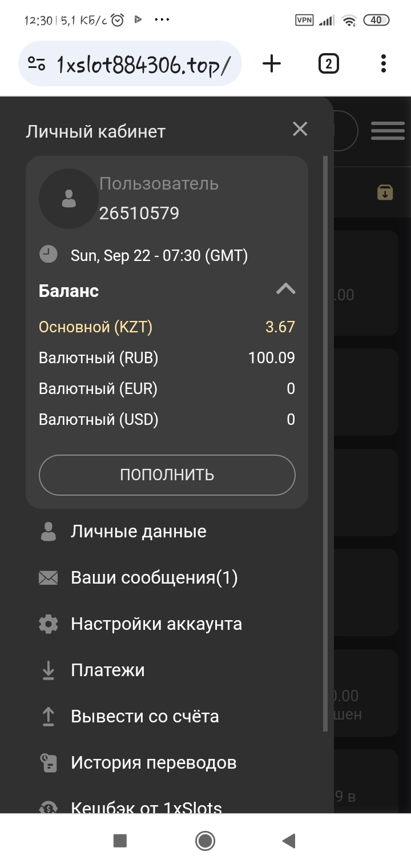Click the Настройки аккаунта gear icon

[49, 624]
